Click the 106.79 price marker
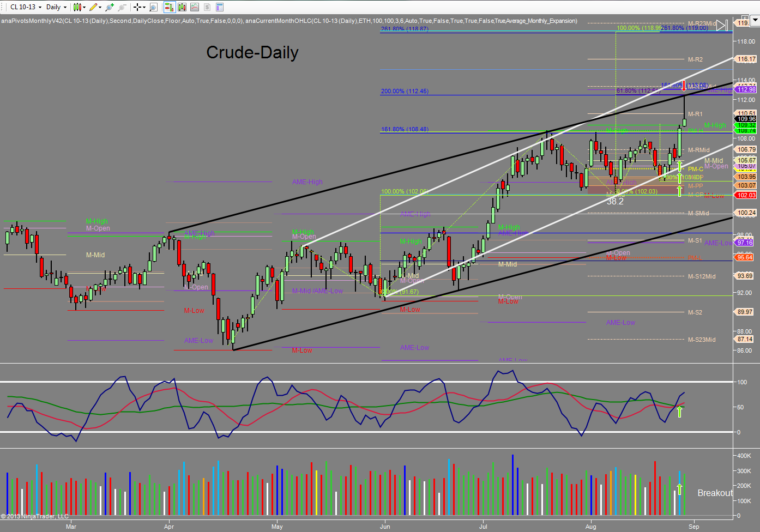The height and width of the screenshot is (532, 760). pyautogui.click(x=746, y=149)
